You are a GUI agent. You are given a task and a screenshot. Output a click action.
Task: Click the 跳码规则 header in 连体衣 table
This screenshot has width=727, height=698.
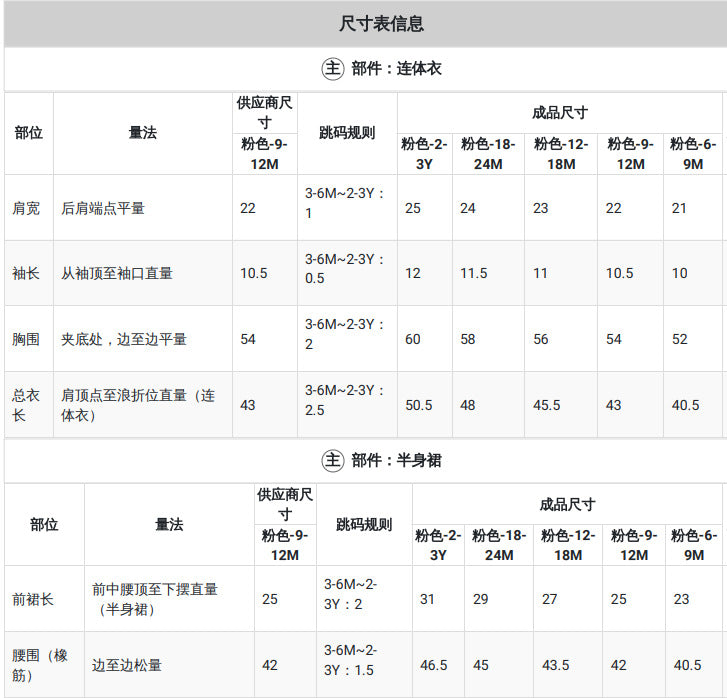click(347, 133)
